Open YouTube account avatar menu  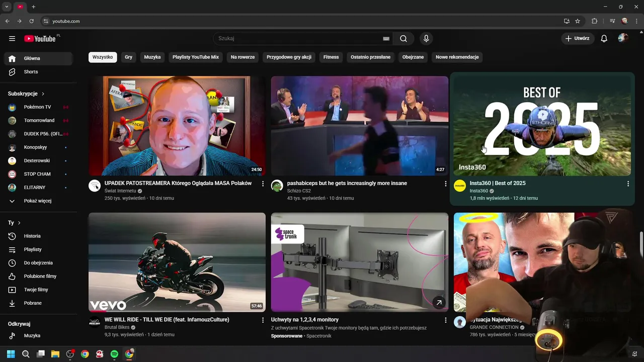click(623, 38)
